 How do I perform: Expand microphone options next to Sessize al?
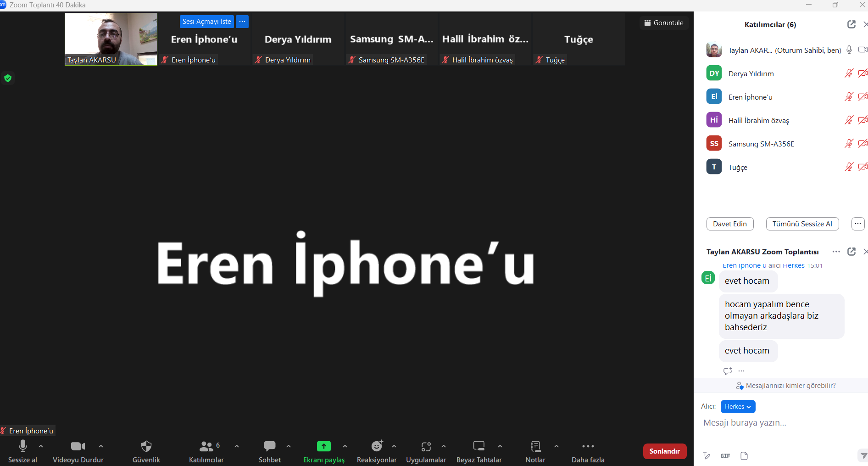pos(40,446)
